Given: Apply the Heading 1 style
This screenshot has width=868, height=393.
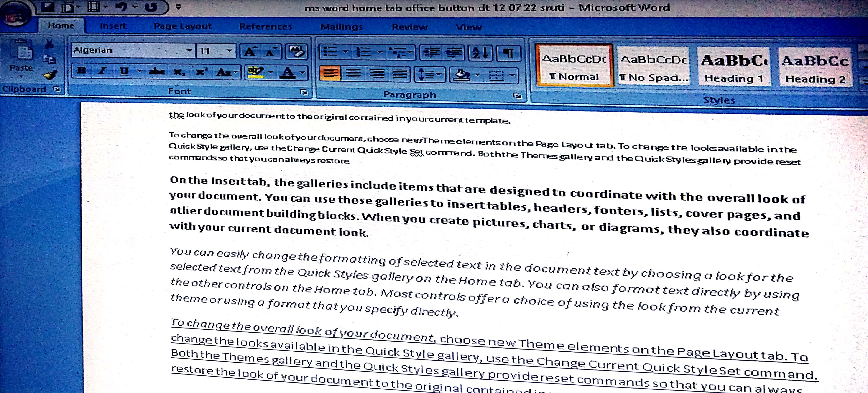Looking at the screenshot, I should click(734, 67).
